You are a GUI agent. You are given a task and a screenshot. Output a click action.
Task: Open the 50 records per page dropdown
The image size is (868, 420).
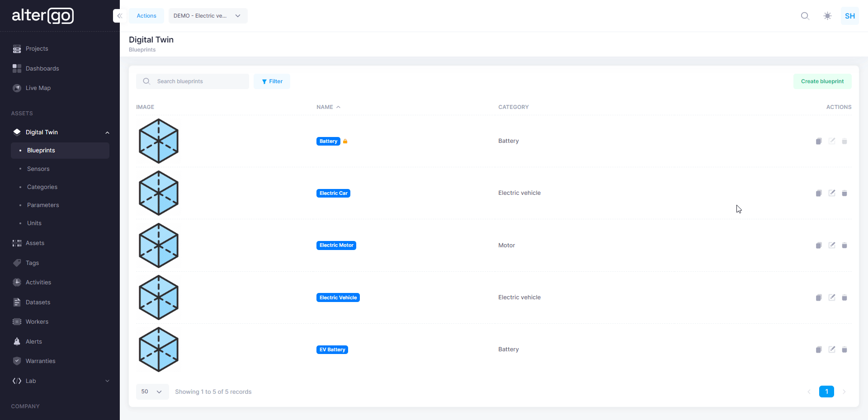[x=152, y=392]
